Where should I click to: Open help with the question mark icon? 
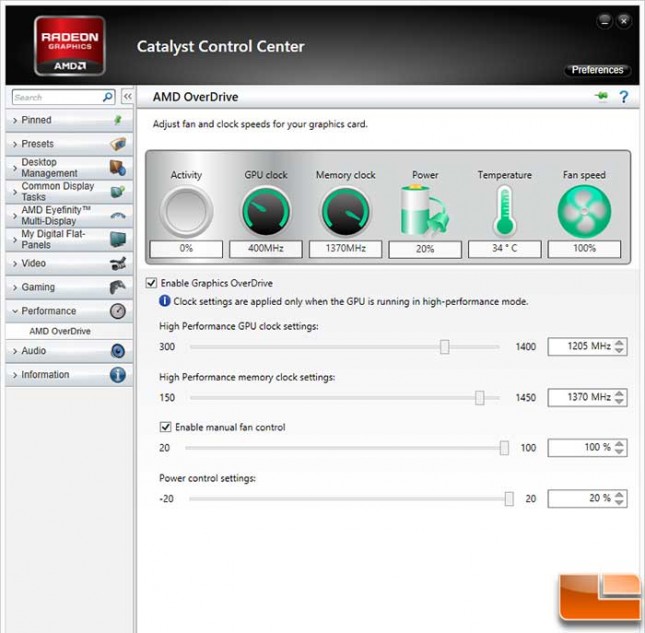(x=624, y=97)
